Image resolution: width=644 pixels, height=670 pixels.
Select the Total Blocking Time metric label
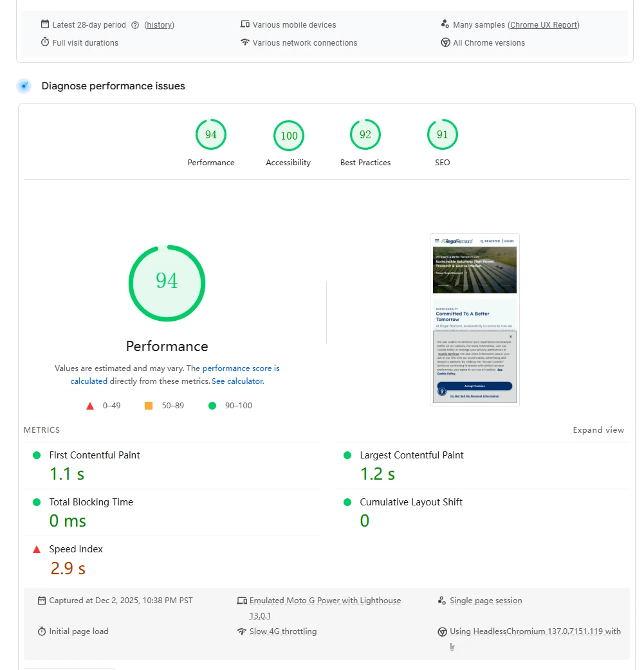[91, 502]
